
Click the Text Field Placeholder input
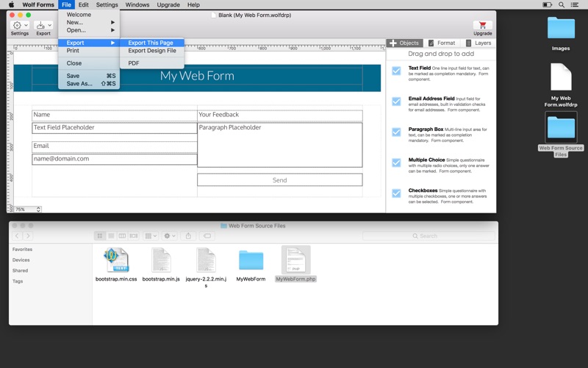[115, 127]
